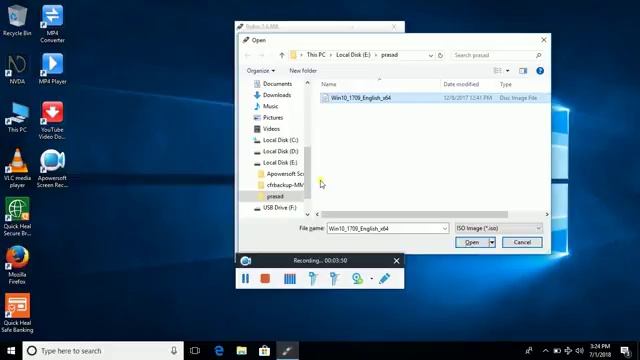Click the New folder button
Viewport: 640px width, 360px height.
tap(303, 71)
